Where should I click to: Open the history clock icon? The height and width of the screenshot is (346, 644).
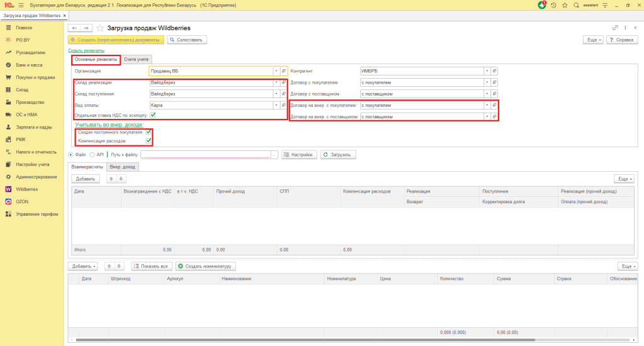pos(553,5)
